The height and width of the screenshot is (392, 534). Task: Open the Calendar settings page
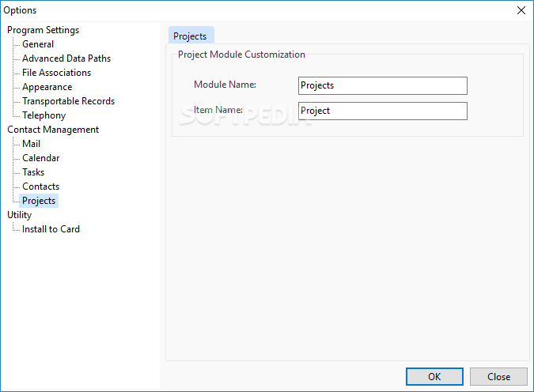(x=41, y=158)
